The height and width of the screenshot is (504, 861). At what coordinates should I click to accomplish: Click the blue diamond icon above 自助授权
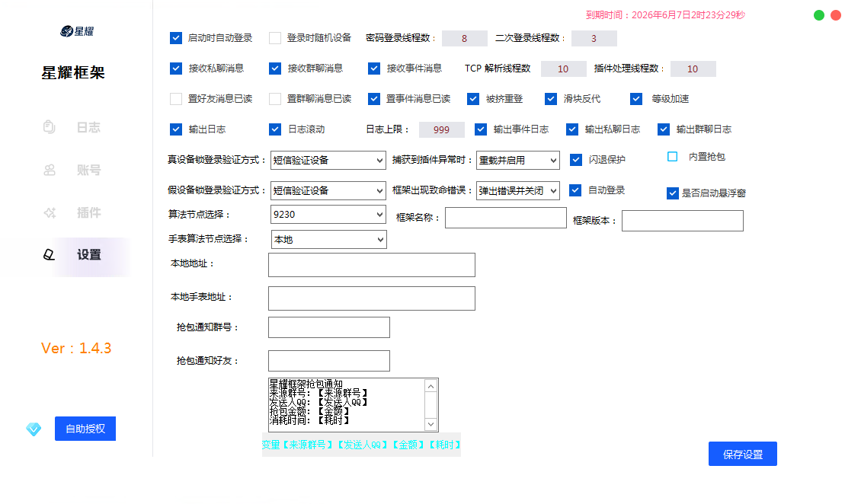click(x=34, y=429)
